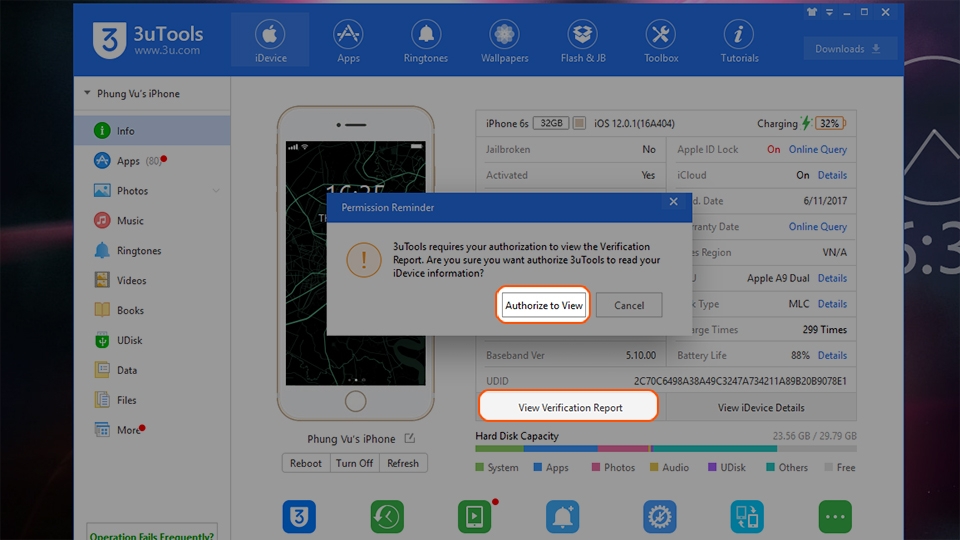The height and width of the screenshot is (540, 960).
Task: Click the Others legend color swatch
Action: point(770,467)
